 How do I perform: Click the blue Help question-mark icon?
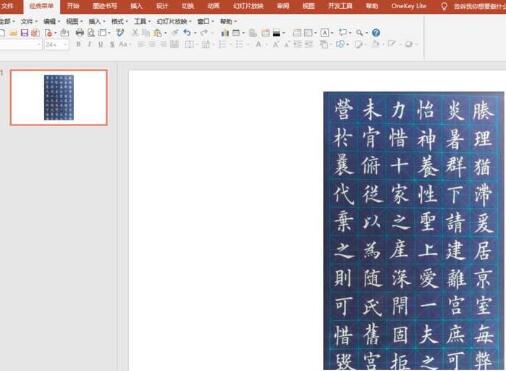tap(376, 33)
